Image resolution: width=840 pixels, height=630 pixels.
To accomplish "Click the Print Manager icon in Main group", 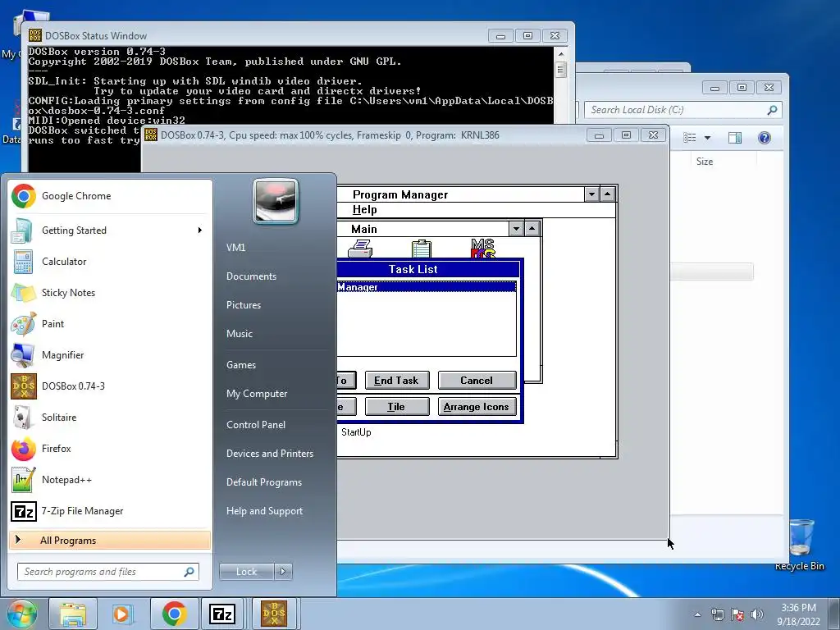I will 361,249.
